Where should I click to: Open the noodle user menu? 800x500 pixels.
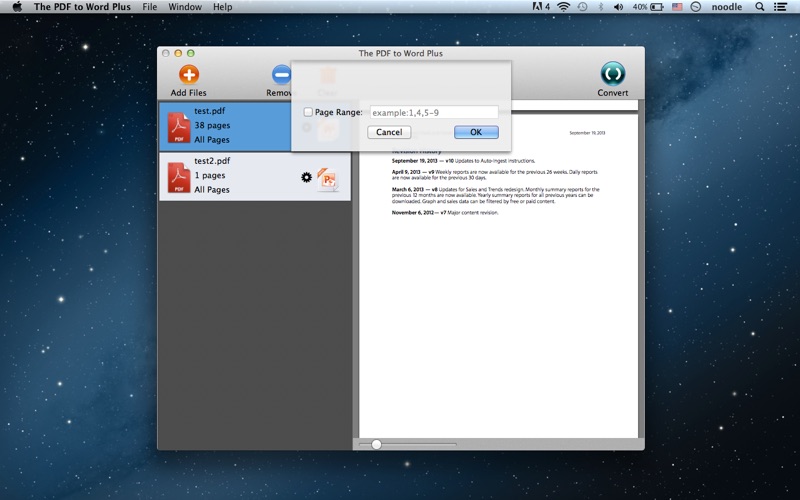(x=727, y=7)
